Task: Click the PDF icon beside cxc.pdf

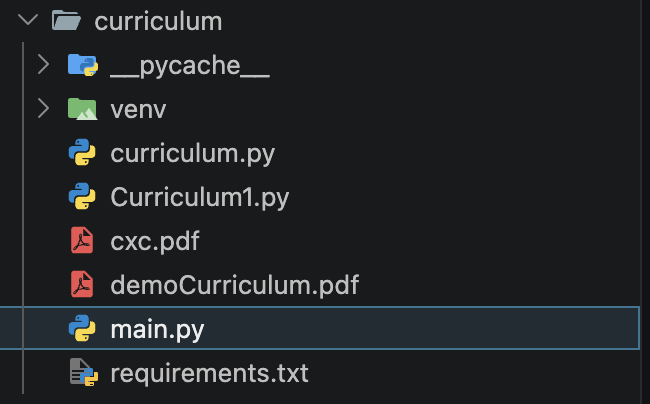Action: pyautogui.click(x=82, y=241)
